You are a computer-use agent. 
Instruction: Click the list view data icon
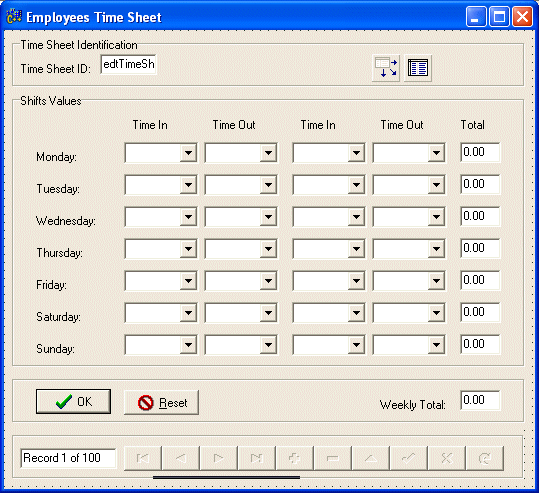click(418, 68)
